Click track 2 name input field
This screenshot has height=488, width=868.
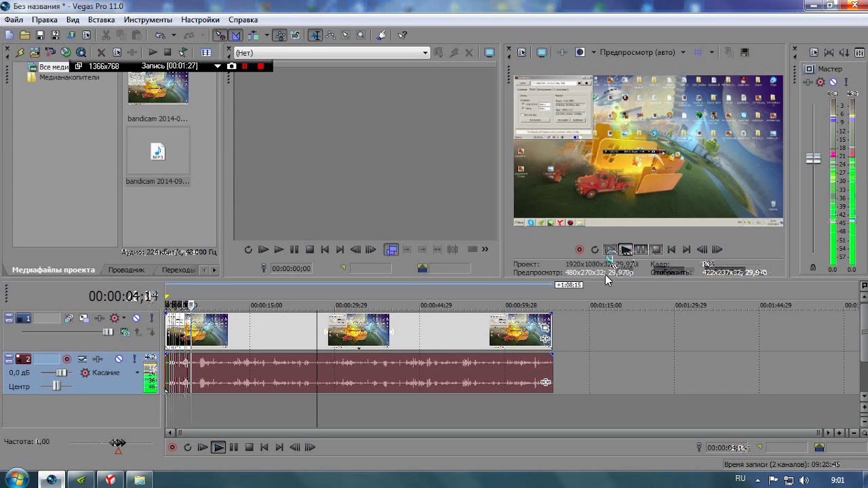pos(46,359)
